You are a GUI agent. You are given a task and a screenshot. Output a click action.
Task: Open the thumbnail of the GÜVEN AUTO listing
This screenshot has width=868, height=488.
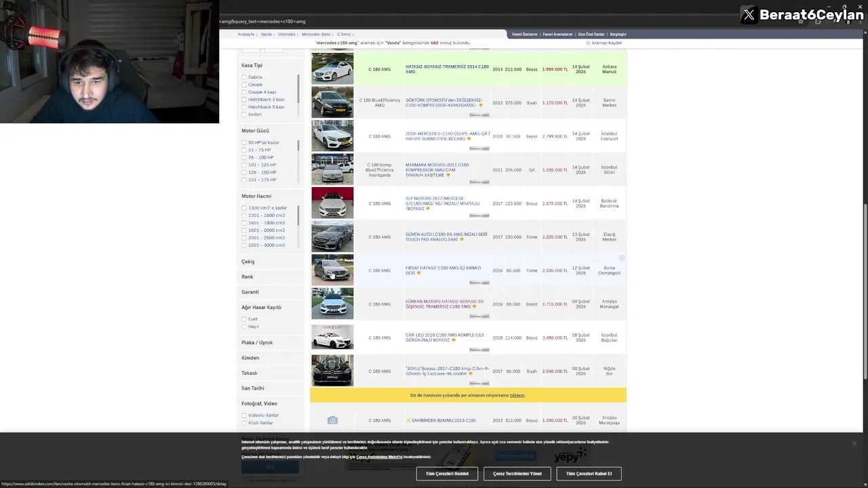point(332,237)
